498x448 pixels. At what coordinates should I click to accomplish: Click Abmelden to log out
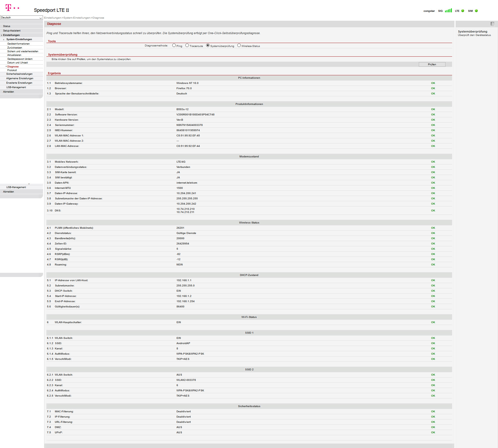[x=8, y=92]
